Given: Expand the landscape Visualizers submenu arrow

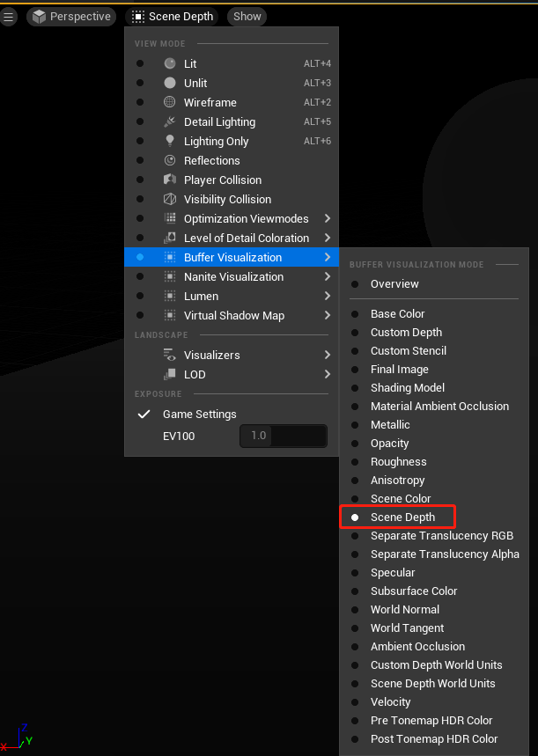Looking at the screenshot, I should (x=328, y=355).
